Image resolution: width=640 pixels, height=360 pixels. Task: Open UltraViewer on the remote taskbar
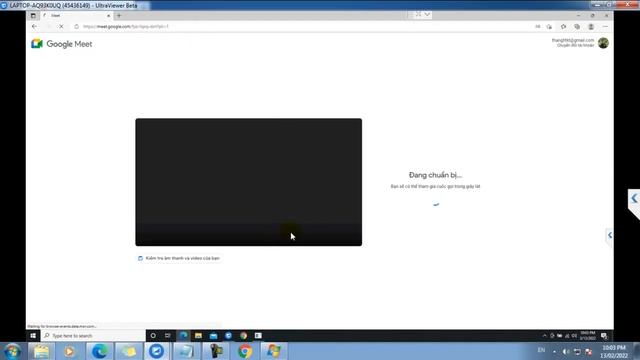[229, 336]
